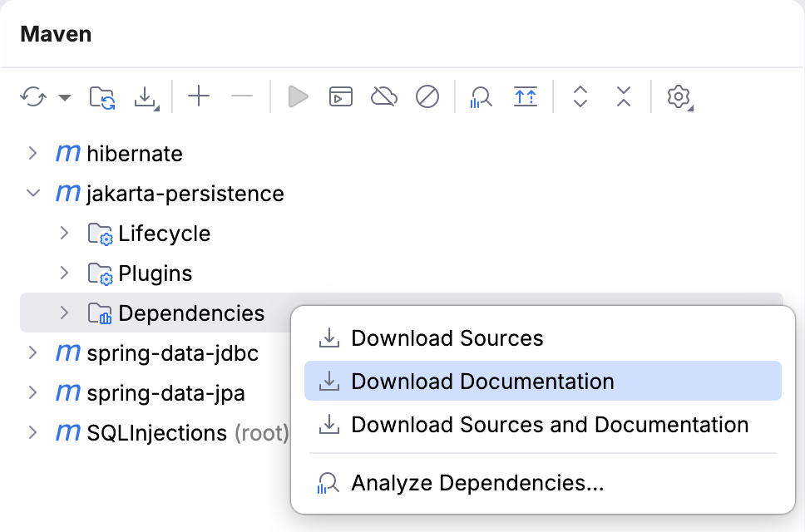Viewport: 805px width, 532px height.
Task: Click the Lifecycle folder gear icon
Action: click(x=100, y=234)
